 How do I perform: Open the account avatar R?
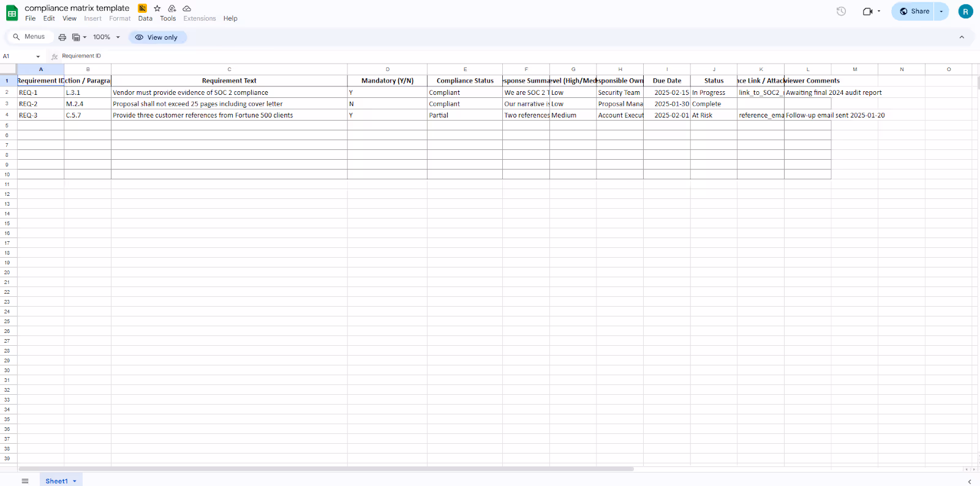coord(965,11)
